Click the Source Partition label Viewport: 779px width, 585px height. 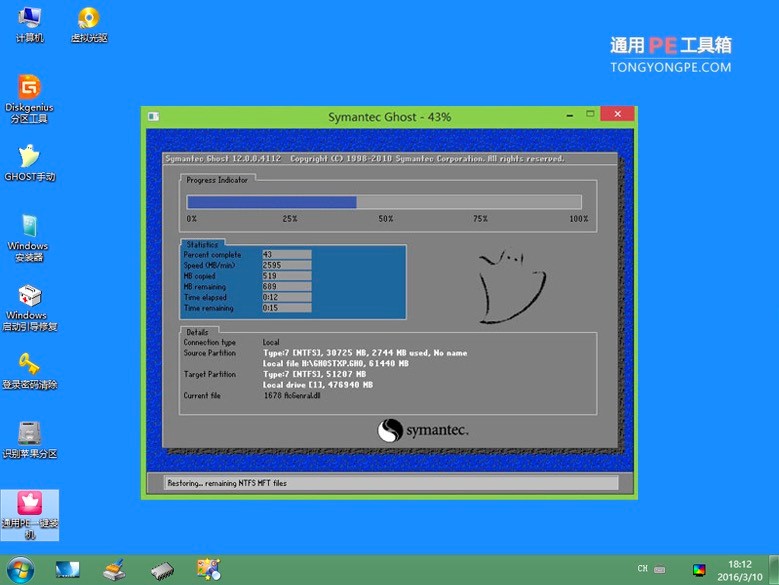pyautogui.click(x=210, y=353)
